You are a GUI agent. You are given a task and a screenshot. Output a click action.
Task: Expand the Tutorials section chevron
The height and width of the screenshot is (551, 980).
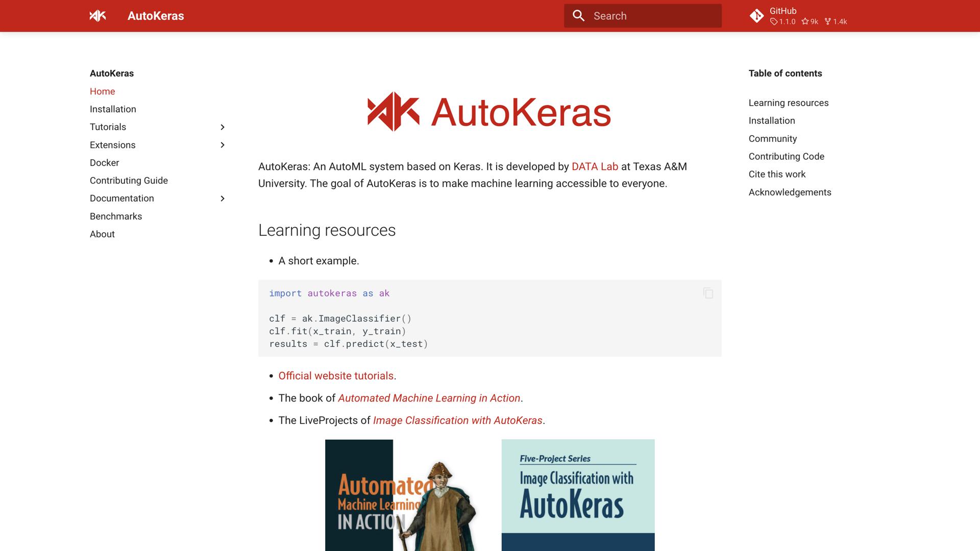point(223,127)
